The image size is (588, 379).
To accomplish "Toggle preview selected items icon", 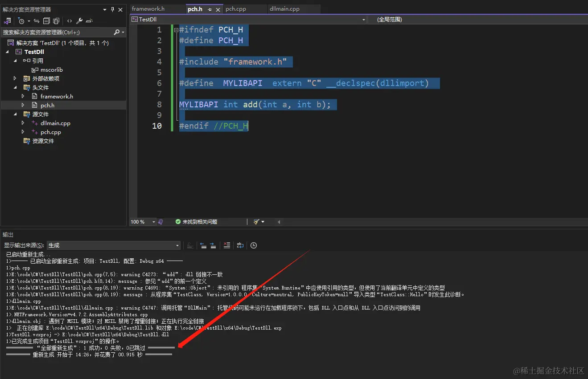I will tap(89, 21).
